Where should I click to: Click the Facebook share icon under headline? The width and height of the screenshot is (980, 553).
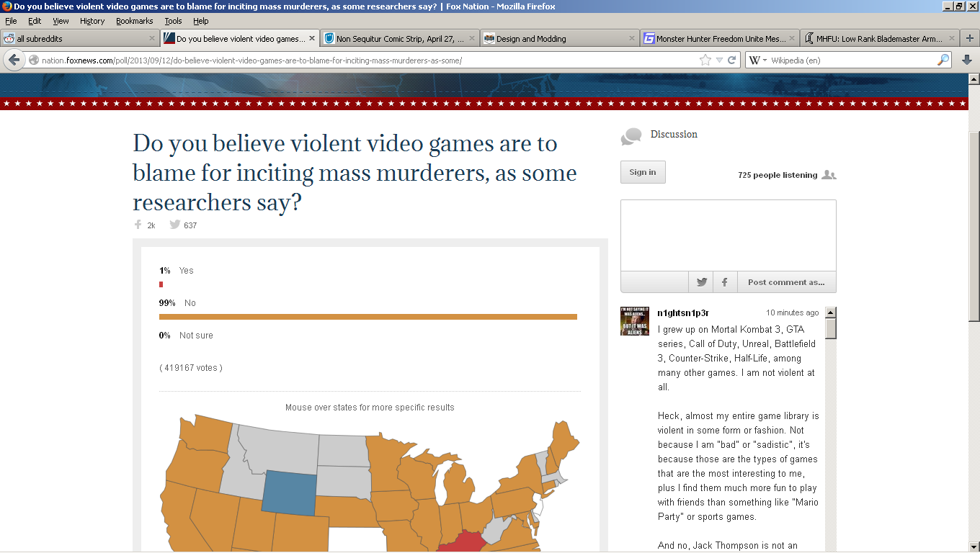pyautogui.click(x=138, y=225)
